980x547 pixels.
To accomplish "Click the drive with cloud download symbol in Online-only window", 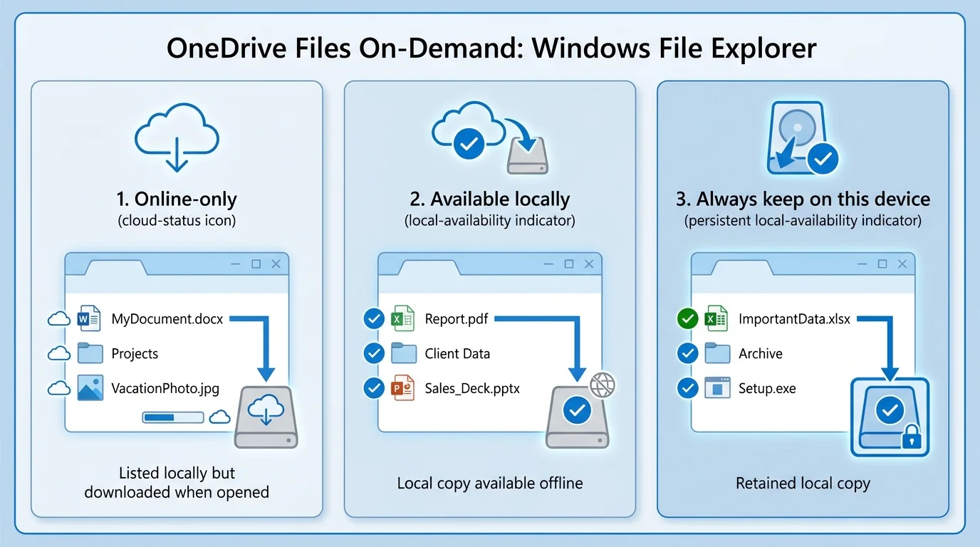I will [x=266, y=417].
